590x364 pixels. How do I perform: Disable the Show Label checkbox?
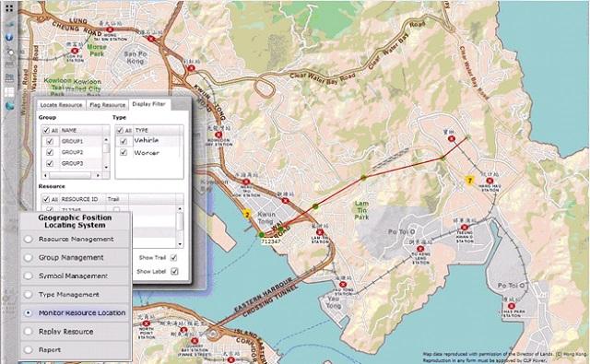pyautogui.click(x=174, y=271)
